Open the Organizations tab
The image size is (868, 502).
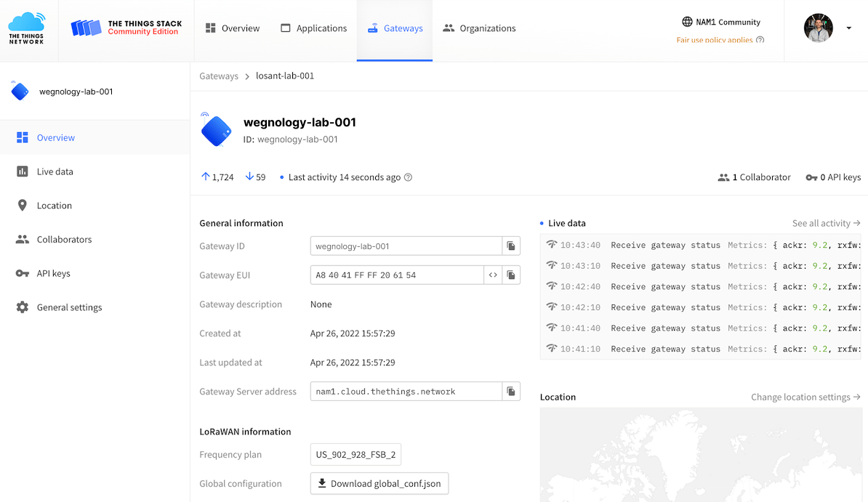(x=479, y=28)
